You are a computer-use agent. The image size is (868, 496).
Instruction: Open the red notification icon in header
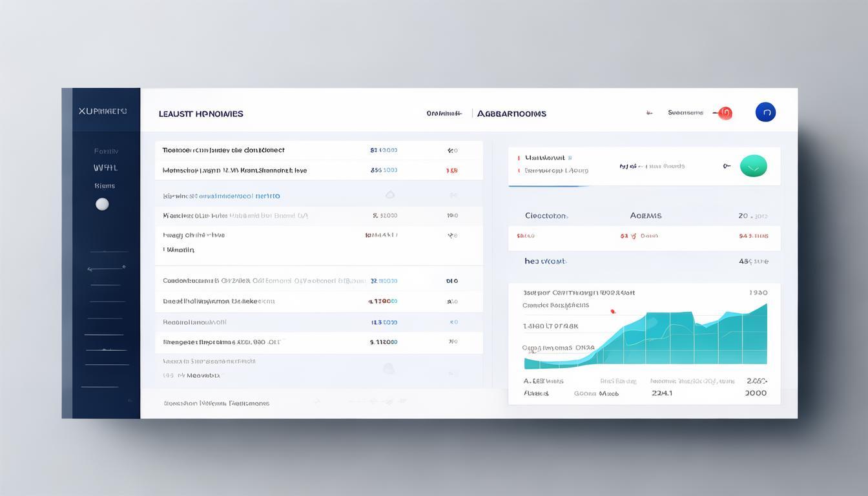(725, 113)
